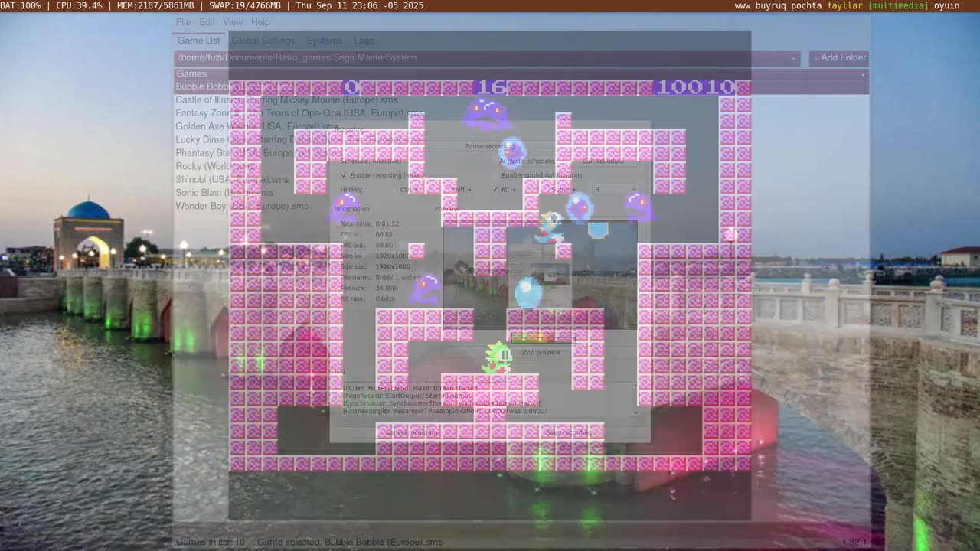This screenshot has height=551, width=980.
Task: Switch to the multimedia workspace tag
Action: [x=898, y=5]
